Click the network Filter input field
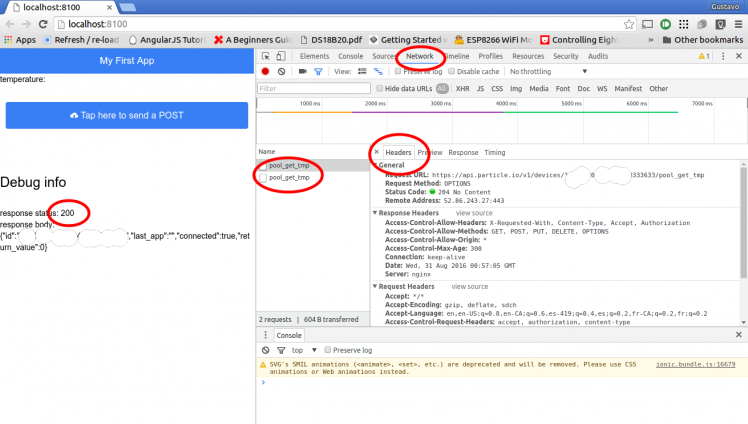748x424 pixels. pyautogui.click(x=314, y=88)
